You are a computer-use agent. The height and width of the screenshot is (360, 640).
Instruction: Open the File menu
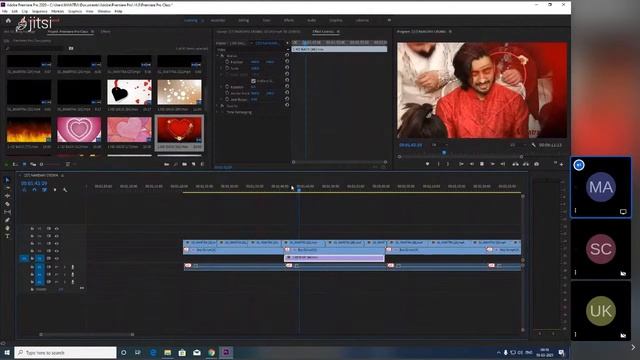click(5, 11)
